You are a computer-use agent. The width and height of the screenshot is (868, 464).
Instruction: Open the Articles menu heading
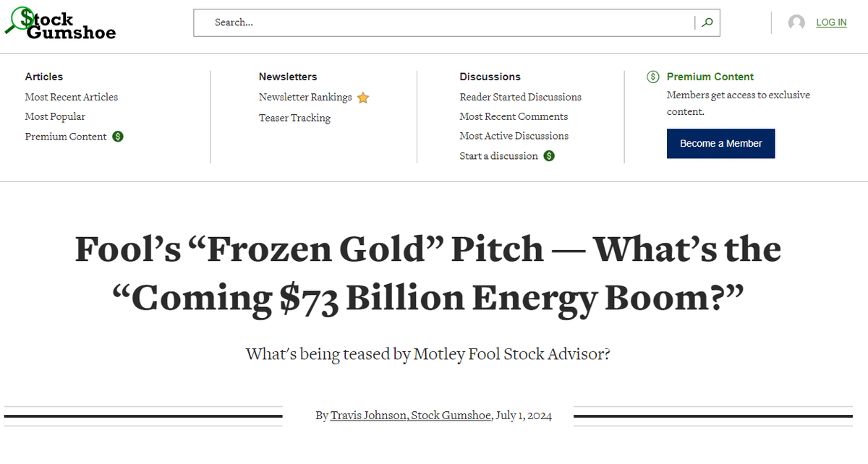pos(44,77)
